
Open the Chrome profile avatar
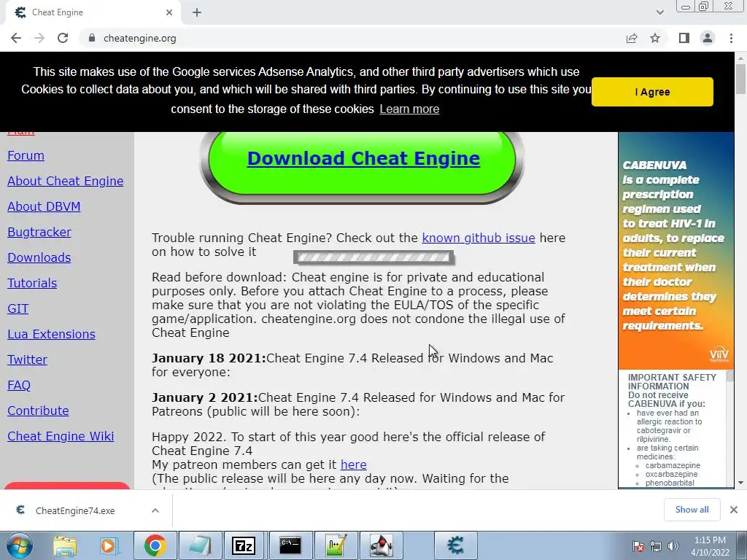click(708, 38)
